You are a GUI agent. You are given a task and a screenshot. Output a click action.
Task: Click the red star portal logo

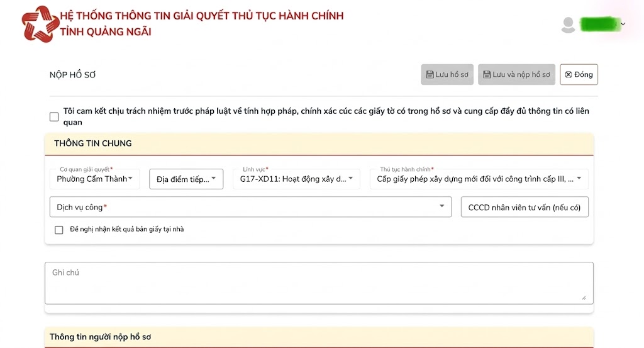coord(40,24)
